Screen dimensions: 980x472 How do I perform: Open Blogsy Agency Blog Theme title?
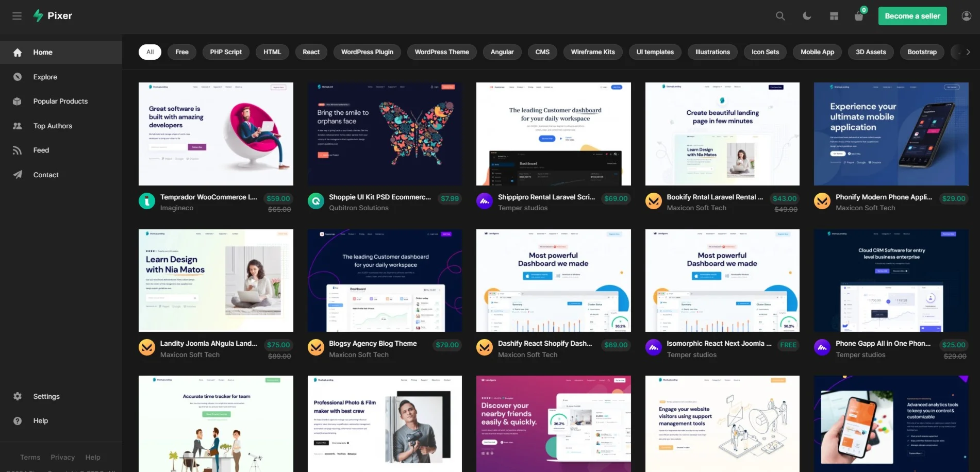coord(373,343)
